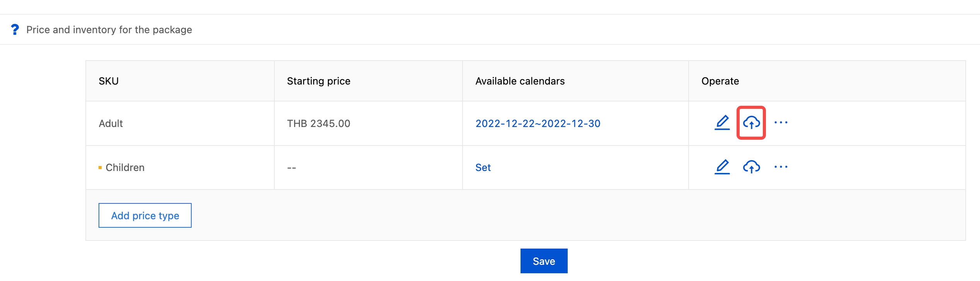Save the price and inventory settings
The width and height of the screenshot is (980, 281).
[544, 261]
